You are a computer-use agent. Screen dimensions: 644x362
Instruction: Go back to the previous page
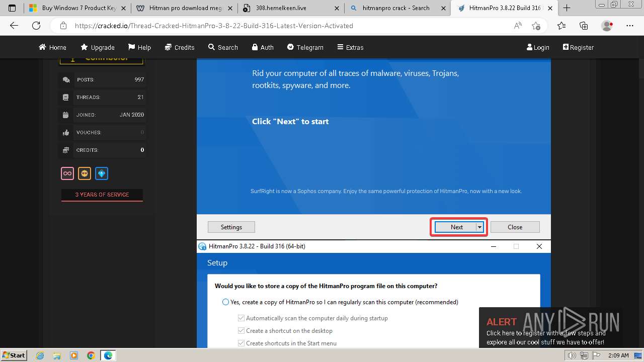pos(14,26)
